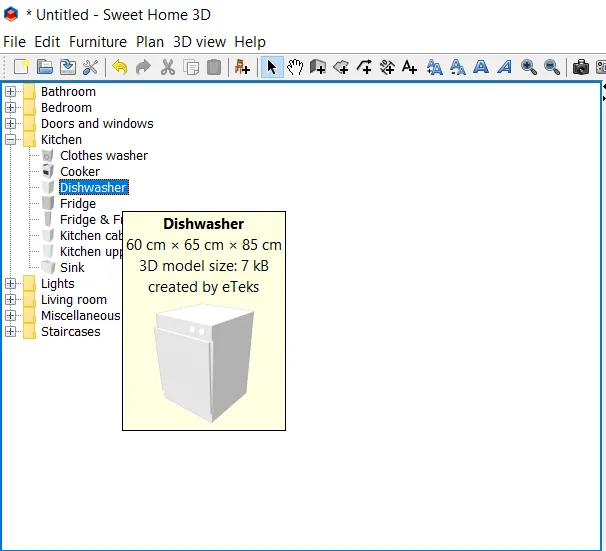Expand the Bedroom category
The image size is (606, 551).
click(10, 107)
